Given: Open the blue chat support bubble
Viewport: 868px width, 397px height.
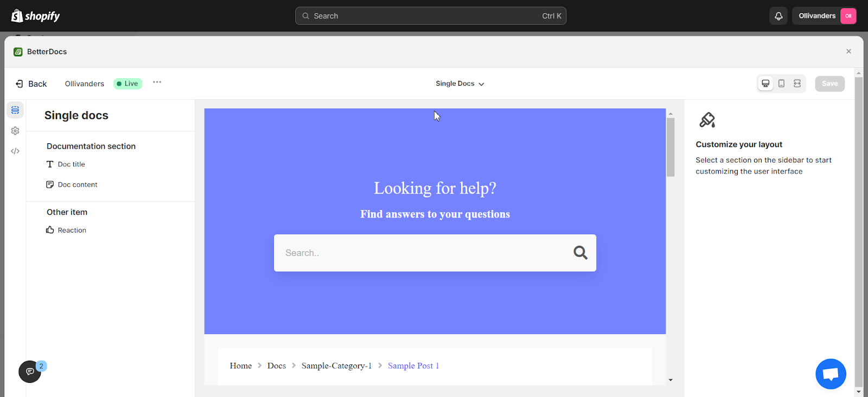Looking at the screenshot, I should tap(831, 374).
